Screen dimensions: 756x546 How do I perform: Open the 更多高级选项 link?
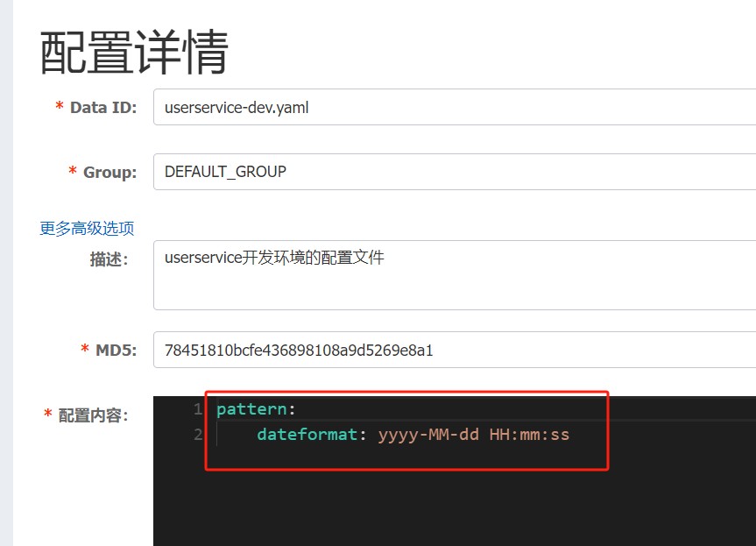(x=87, y=228)
